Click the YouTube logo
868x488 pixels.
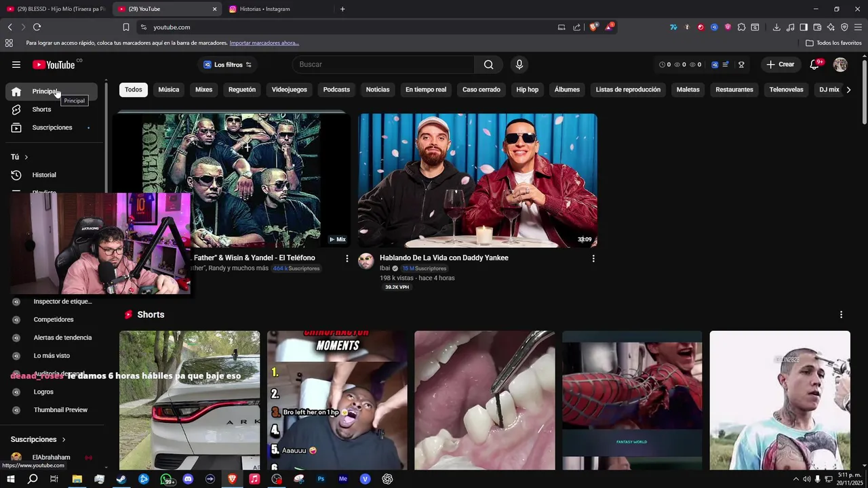54,65
